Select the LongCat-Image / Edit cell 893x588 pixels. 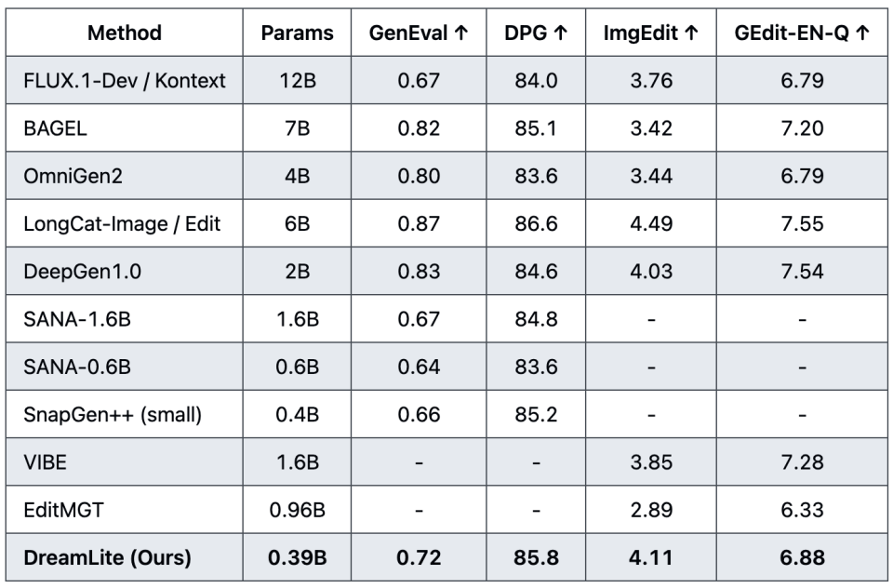pyautogui.click(x=124, y=223)
